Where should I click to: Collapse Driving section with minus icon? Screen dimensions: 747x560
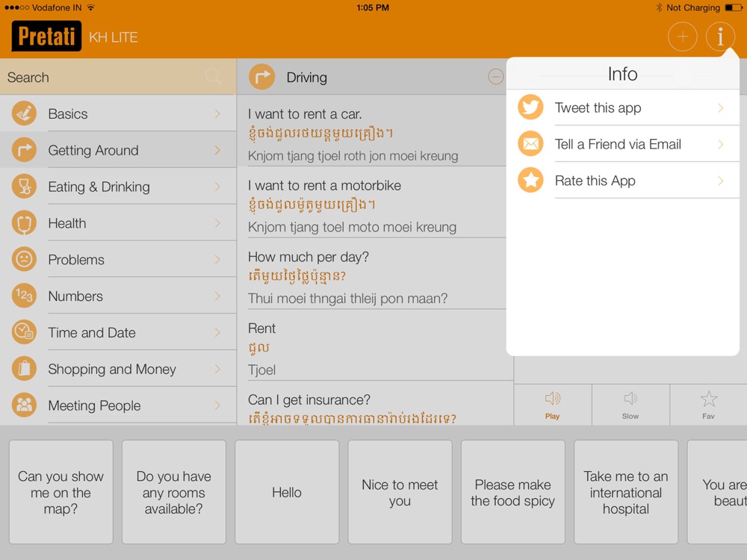[x=495, y=77]
